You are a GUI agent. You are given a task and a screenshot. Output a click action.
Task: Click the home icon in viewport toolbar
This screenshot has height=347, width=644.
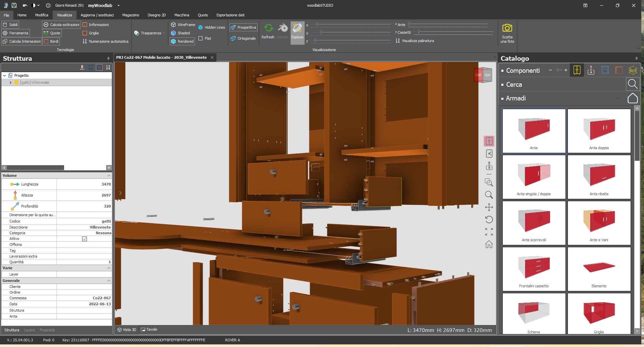pyautogui.click(x=489, y=245)
